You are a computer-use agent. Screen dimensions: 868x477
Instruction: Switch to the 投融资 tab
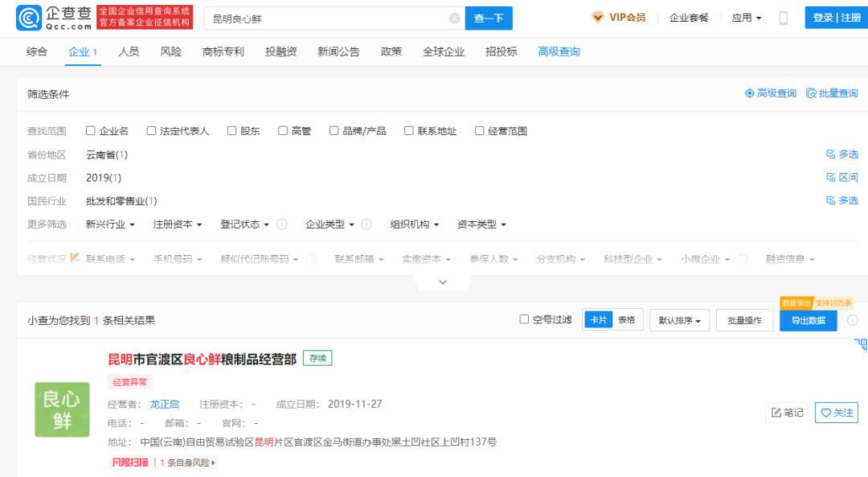coord(280,52)
